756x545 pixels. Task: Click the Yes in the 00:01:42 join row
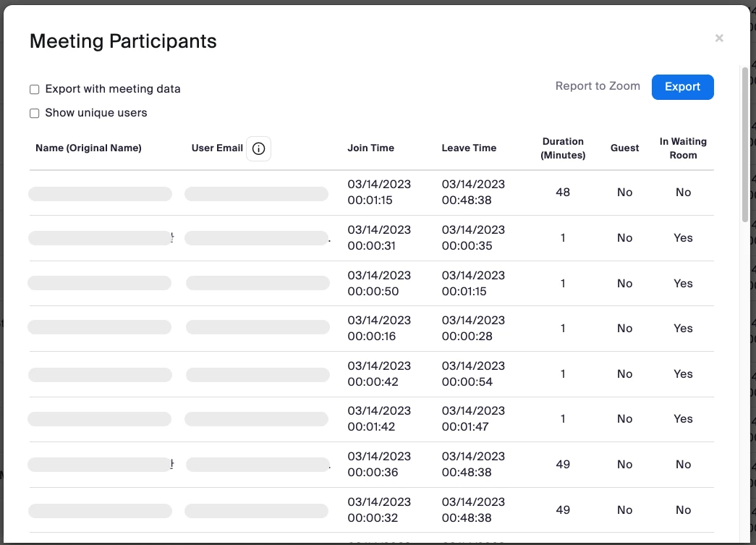click(683, 418)
